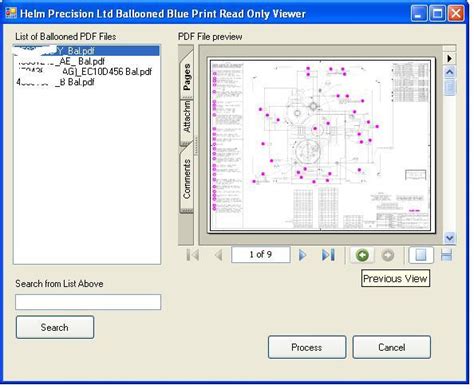Image resolution: width=474 pixels, height=389 pixels.
Task: Maximize the viewer window
Action: (x=437, y=14)
